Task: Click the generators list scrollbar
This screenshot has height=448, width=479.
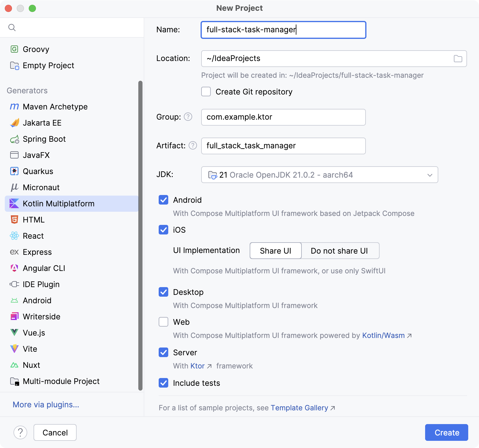Action: (140, 236)
